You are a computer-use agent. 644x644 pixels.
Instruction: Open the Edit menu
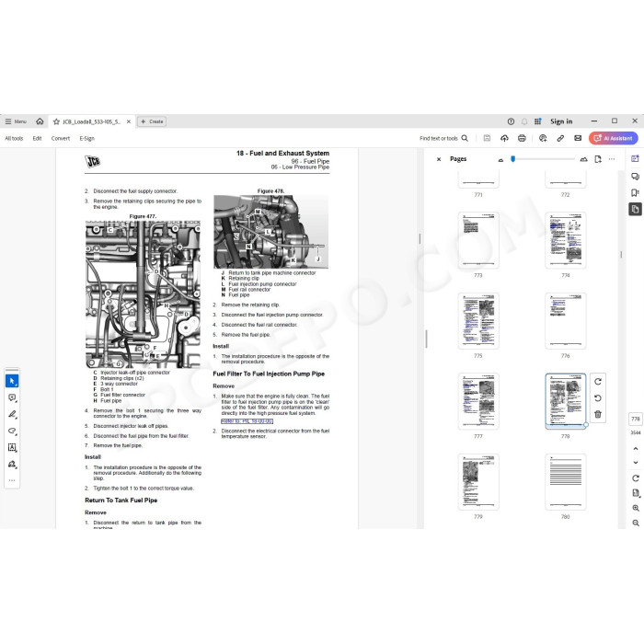(x=37, y=138)
